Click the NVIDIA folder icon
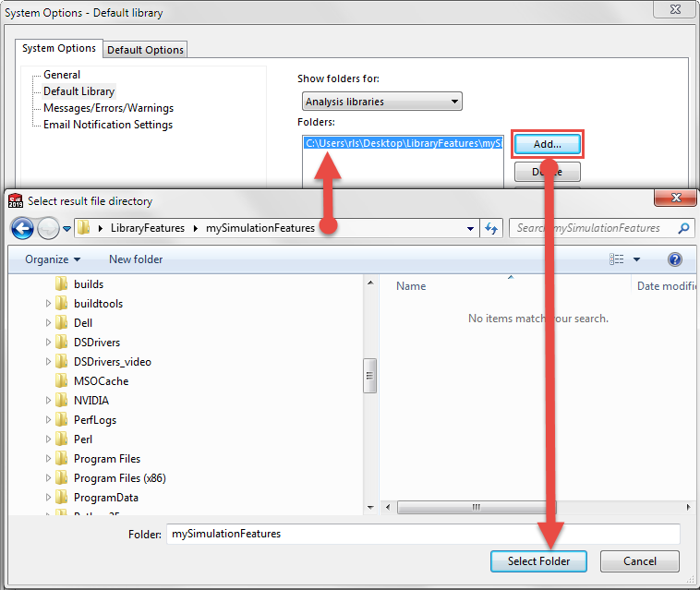The height and width of the screenshot is (590, 700). (x=62, y=401)
